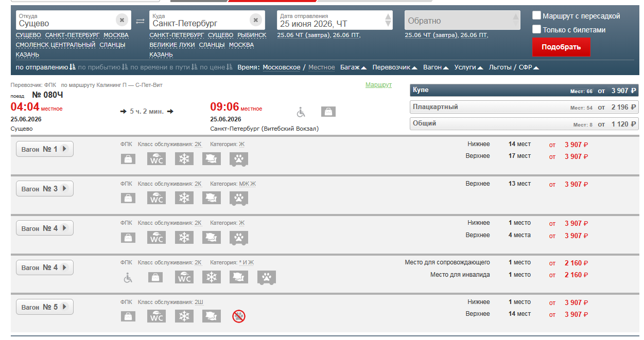
Task: Click the WC icon in Вагон № 4 category Ж row
Action: click(156, 238)
